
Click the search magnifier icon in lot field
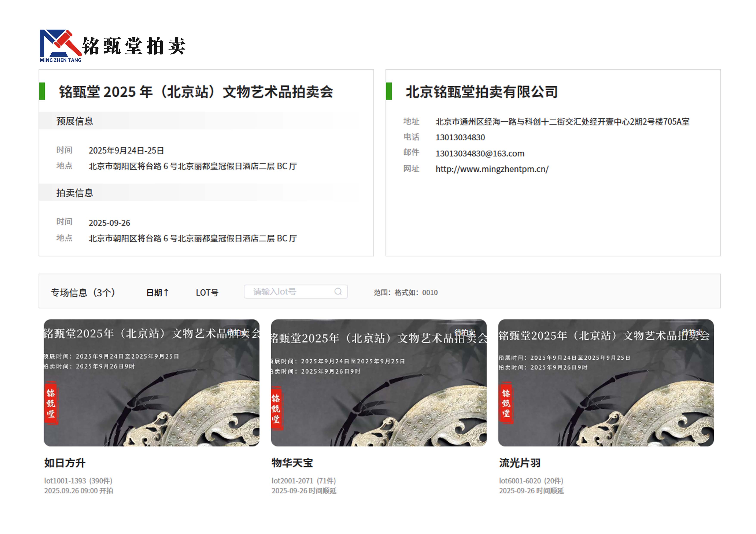[x=338, y=292]
